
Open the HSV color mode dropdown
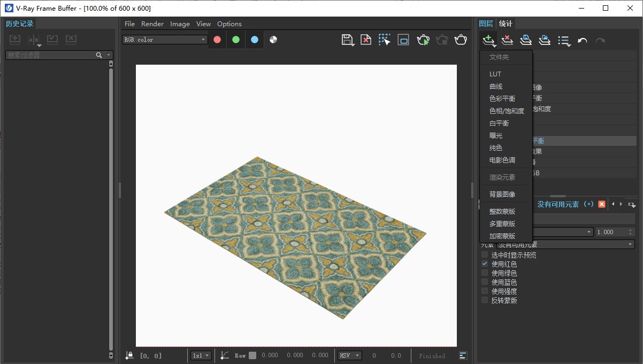tap(350, 355)
